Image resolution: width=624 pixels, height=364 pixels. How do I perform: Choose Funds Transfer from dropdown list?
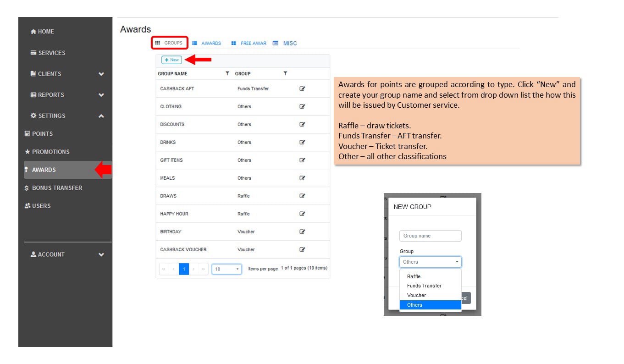coord(430,286)
